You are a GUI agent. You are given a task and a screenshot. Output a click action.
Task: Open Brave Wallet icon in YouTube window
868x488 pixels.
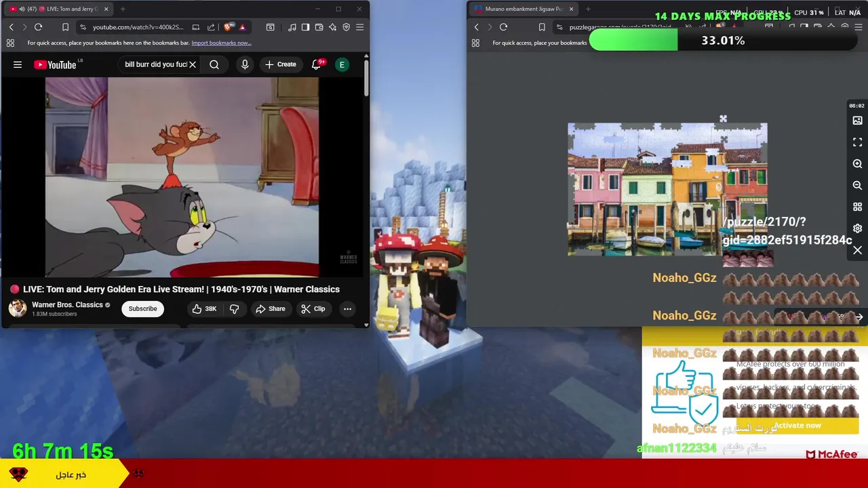pyautogui.click(x=319, y=27)
